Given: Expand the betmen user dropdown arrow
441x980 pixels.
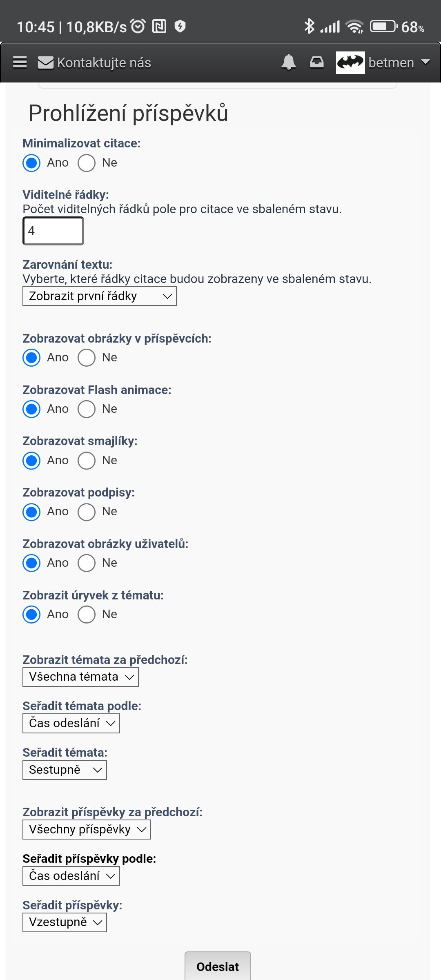Looking at the screenshot, I should coord(425,62).
